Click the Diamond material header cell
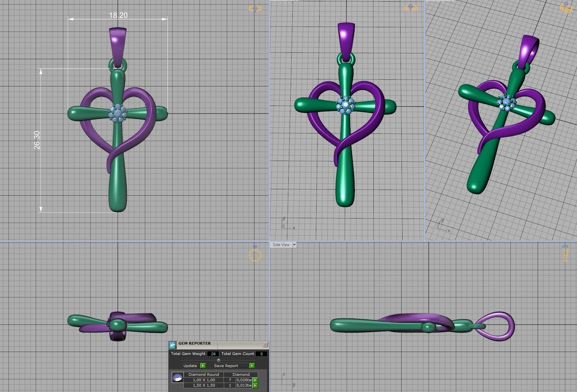 point(241,375)
